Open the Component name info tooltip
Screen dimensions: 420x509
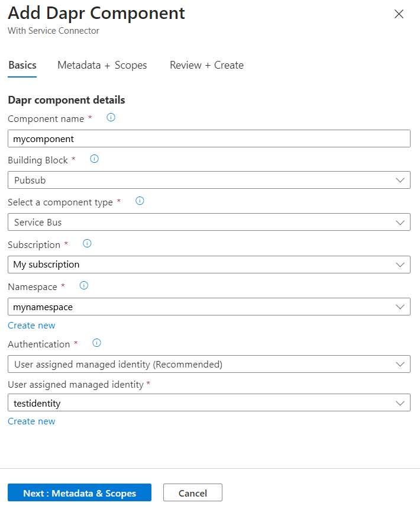click(x=111, y=118)
